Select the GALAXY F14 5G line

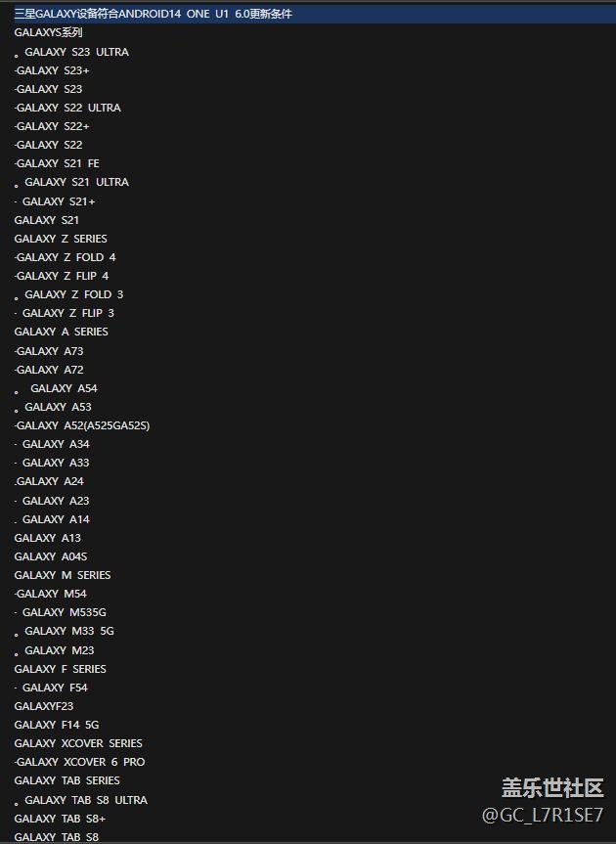[x=57, y=725]
